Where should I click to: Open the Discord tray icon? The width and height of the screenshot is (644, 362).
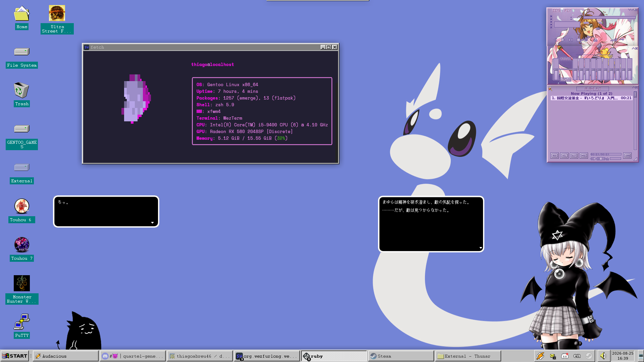point(565,356)
